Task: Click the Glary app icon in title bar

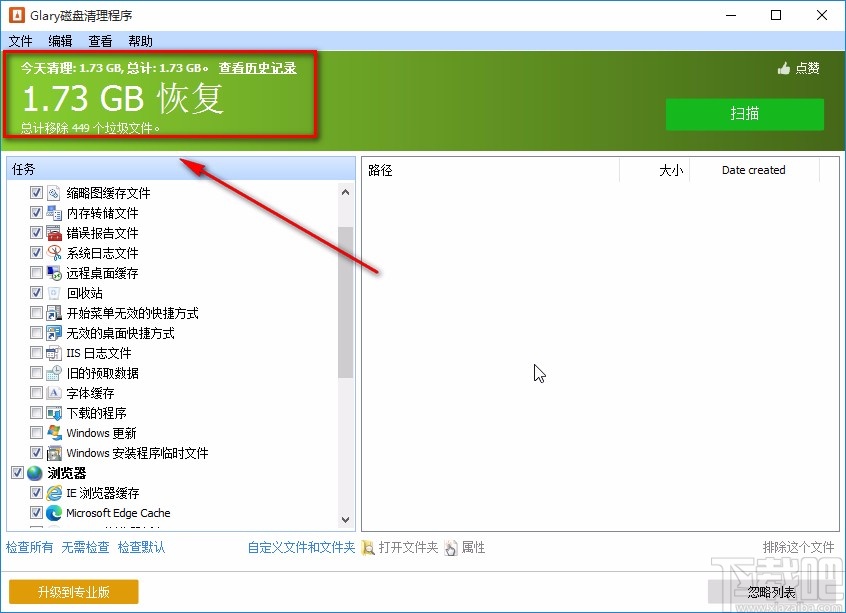Action: coord(17,15)
